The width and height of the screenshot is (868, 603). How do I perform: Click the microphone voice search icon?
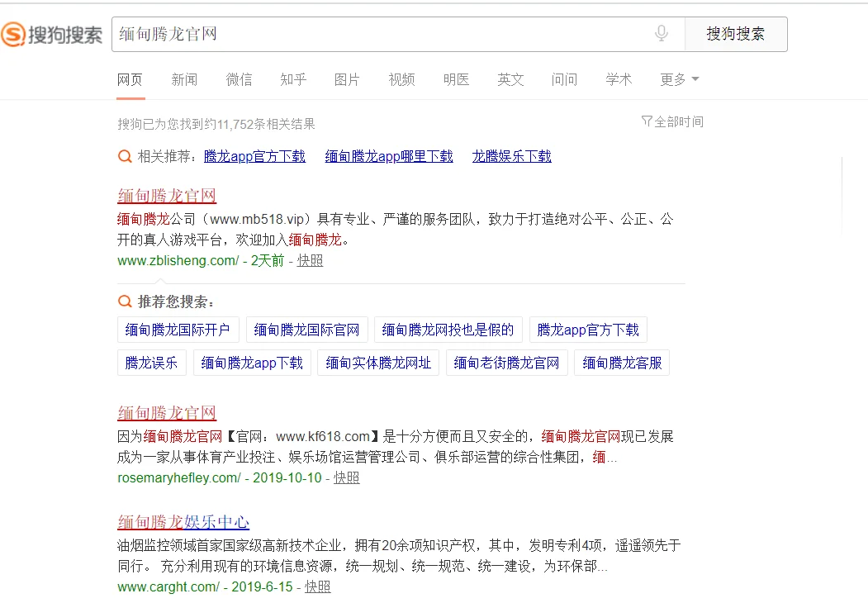661,34
